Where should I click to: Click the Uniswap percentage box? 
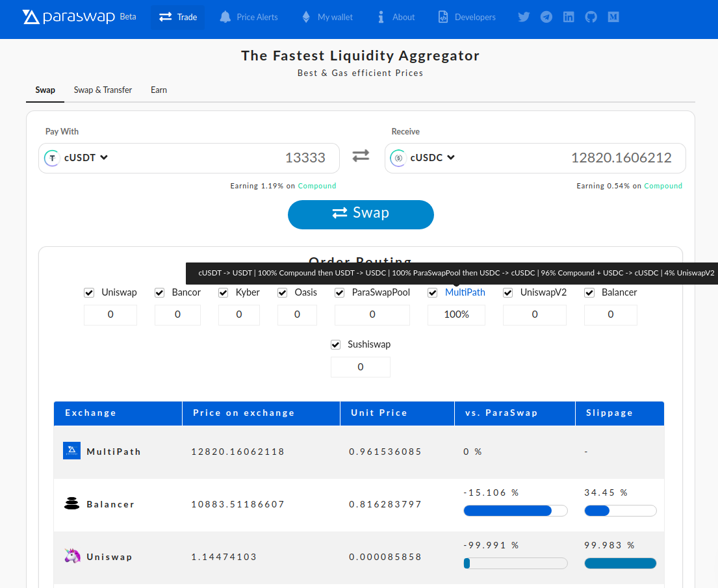pyautogui.click(x=110, y=314)
